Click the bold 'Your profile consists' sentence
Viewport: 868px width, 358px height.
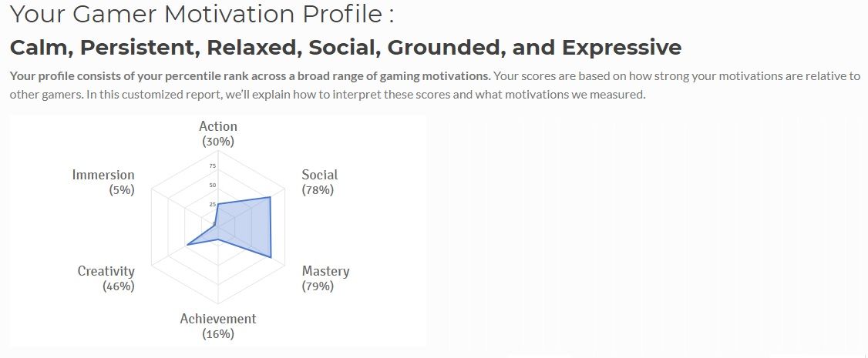pyautogui.click(x=251, y=75)
